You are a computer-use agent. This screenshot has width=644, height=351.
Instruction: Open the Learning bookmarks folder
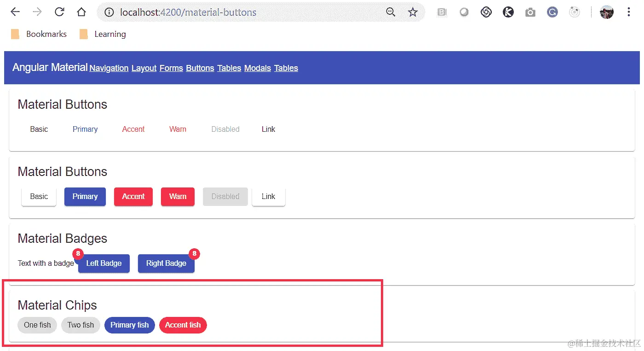click(x=103, y=34)
